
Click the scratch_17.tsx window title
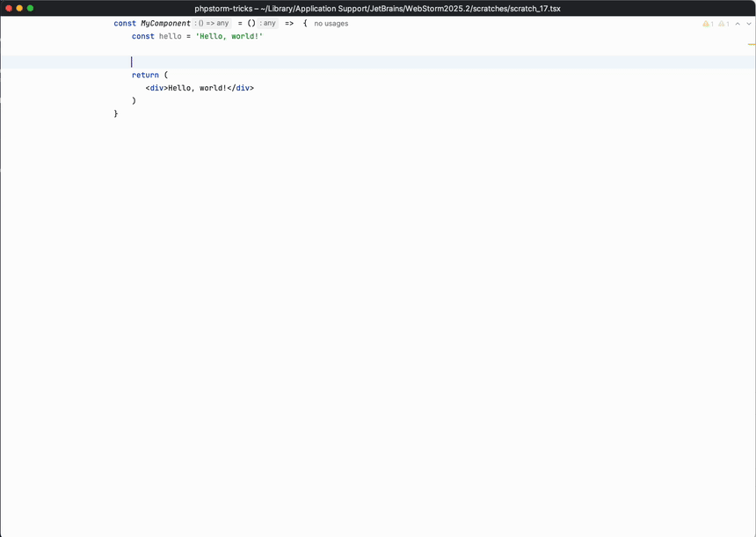(377, 8)
